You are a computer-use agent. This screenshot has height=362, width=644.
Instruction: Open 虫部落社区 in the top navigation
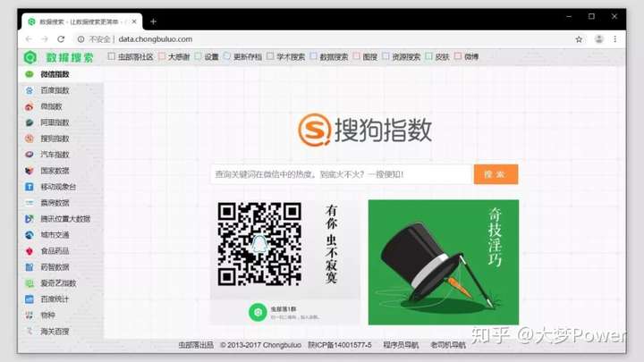(131, 56)
